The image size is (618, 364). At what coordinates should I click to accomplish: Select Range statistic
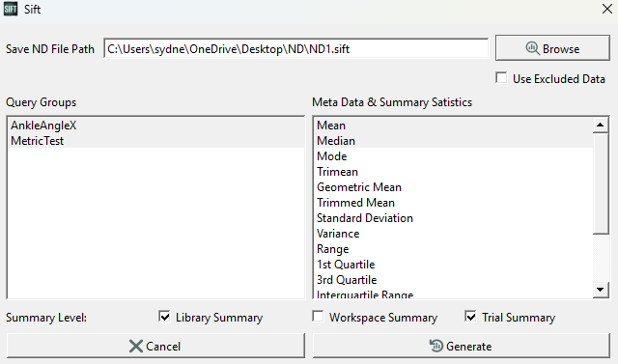coord(454,249)
